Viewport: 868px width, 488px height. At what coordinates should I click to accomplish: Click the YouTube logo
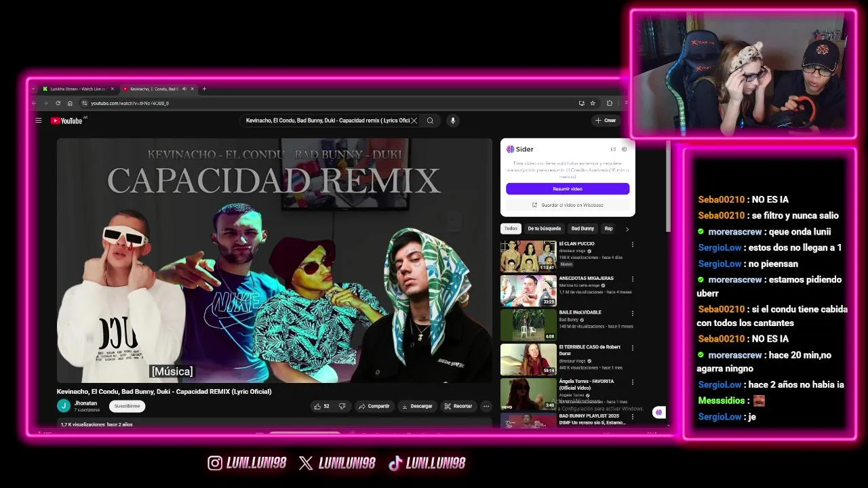66,121
